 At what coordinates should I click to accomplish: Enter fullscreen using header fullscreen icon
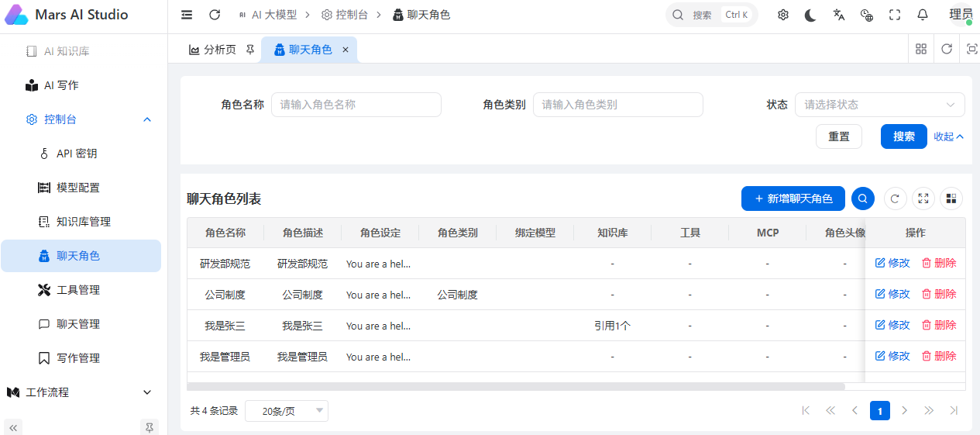pyautogui.click(x=895, y=15)
